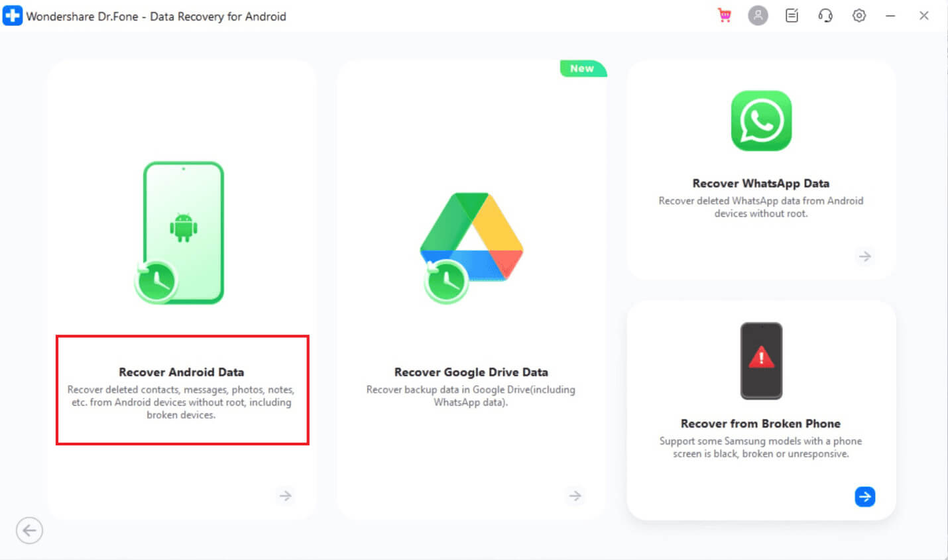Click description 'Recover backup data in Google Drive'

pyautogui.click(x=471, y=396)
